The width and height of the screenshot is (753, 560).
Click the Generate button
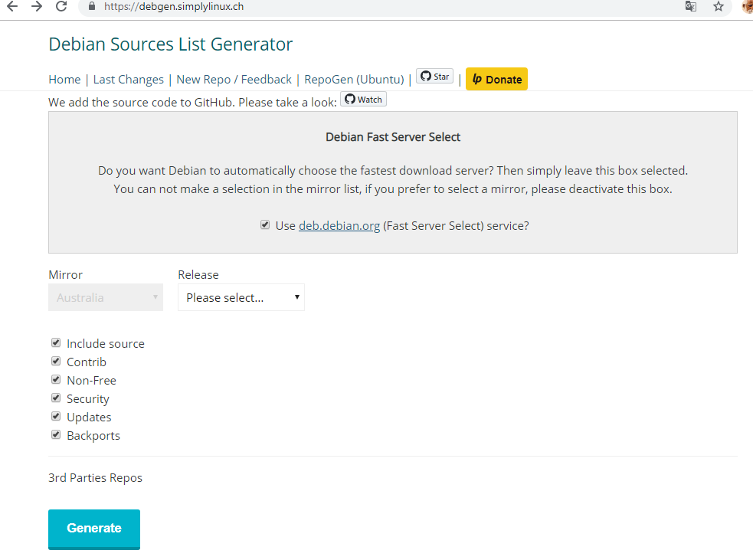pos(94,529)
